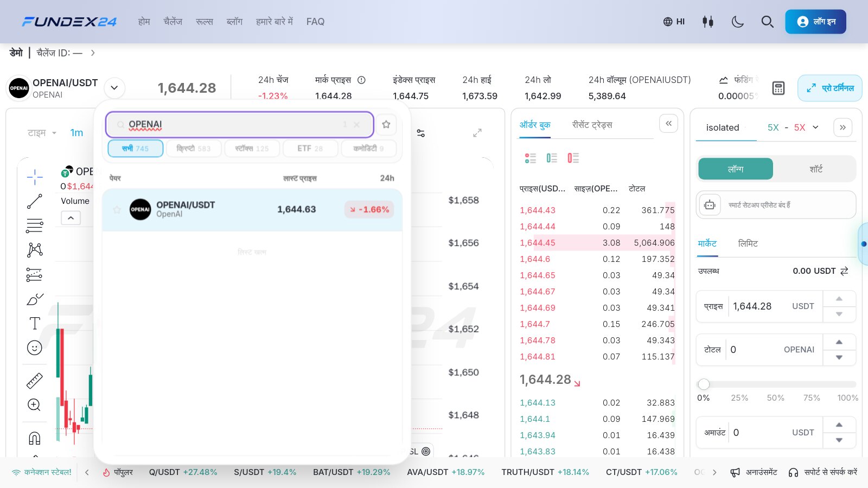Switch to the Short (शॉर्ट) side

[x=816, y=169]
